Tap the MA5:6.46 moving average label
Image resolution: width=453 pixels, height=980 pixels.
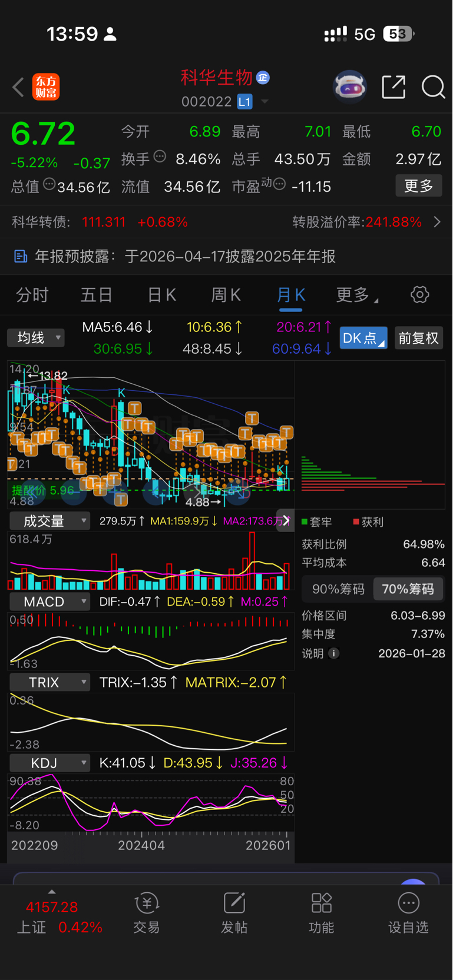click(x=118, y=327)
